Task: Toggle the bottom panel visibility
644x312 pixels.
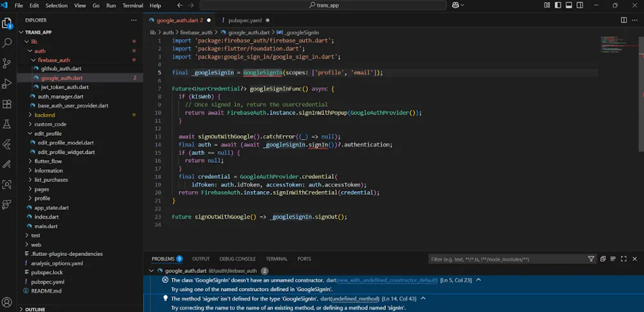Action: point(570,5)
